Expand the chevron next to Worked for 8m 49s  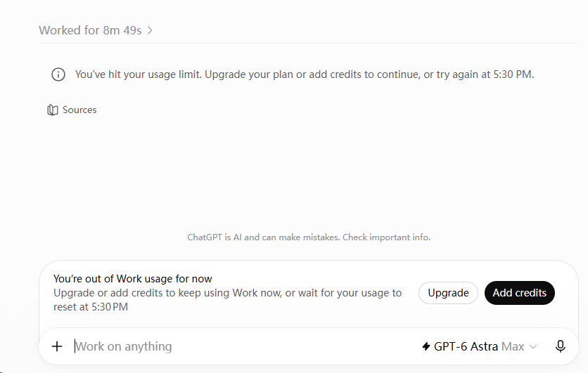pos(150,30)
